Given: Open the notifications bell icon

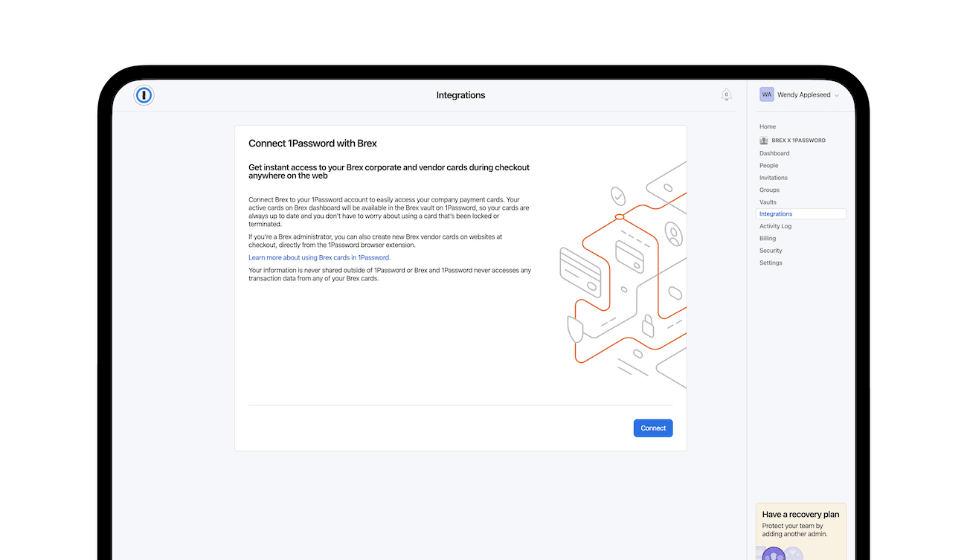Looking at the screenshot, I should coord(727,94).
